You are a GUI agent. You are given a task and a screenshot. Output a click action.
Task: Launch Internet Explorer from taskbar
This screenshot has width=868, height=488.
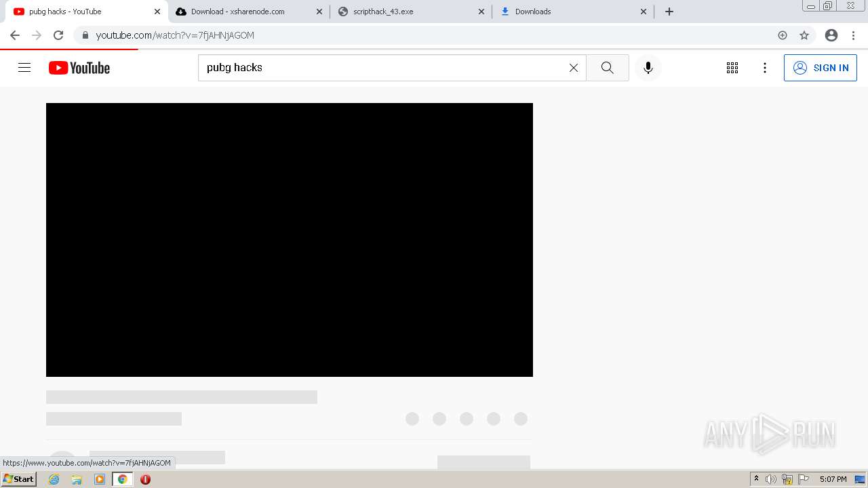point(54,479)
